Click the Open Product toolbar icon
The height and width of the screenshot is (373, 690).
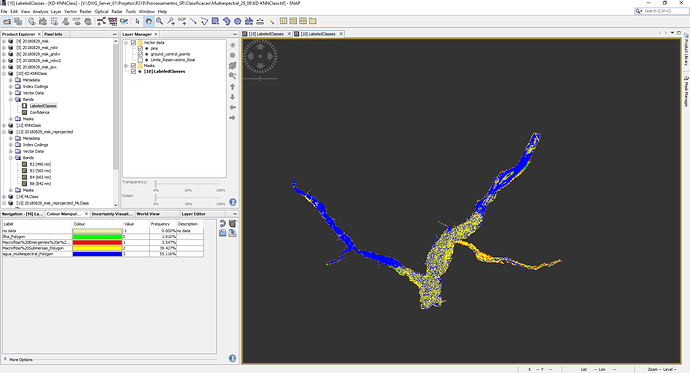coord(7,21)
